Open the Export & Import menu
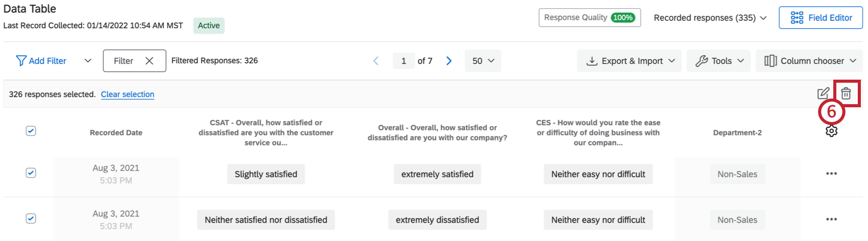 pyautogui.click(x=629, y=61)
